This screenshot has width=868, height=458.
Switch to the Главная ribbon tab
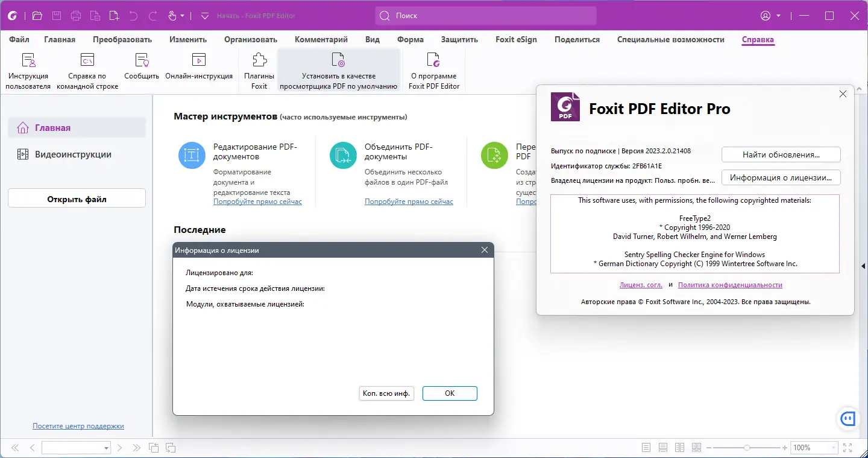tap(60, 39)
